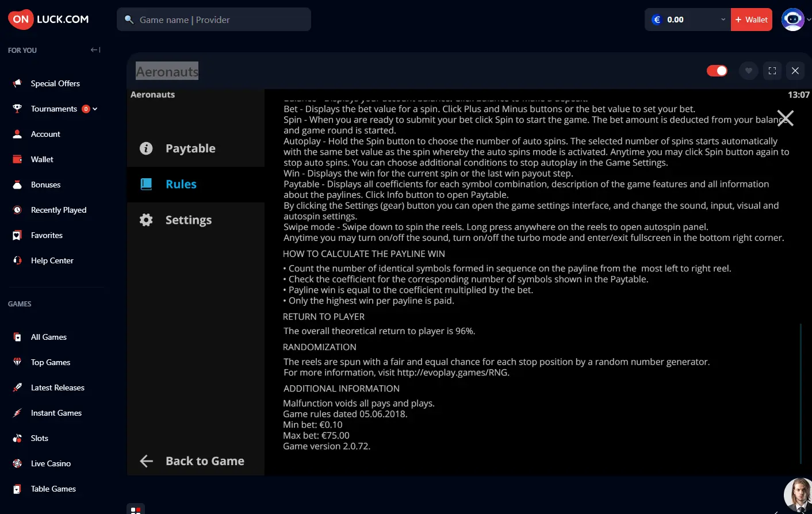
Task: Click the RETURN TO PLAYER heading
Action: (x=324, y=317)
